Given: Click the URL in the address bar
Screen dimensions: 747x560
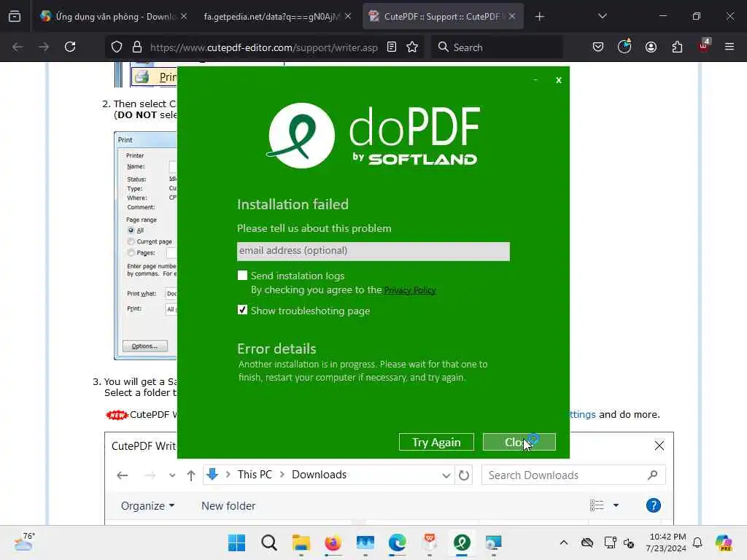Looking at the screenshot, I should tap(263, 47).
